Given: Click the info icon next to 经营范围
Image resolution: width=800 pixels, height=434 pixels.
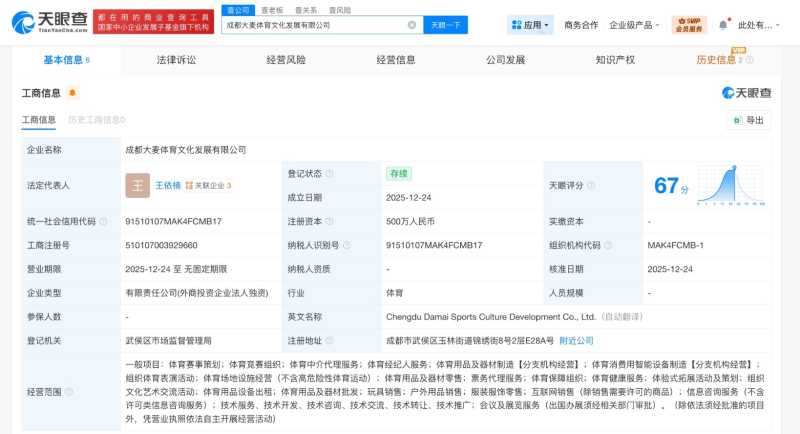Looking at the screenshot, I should tap(68, 392).
